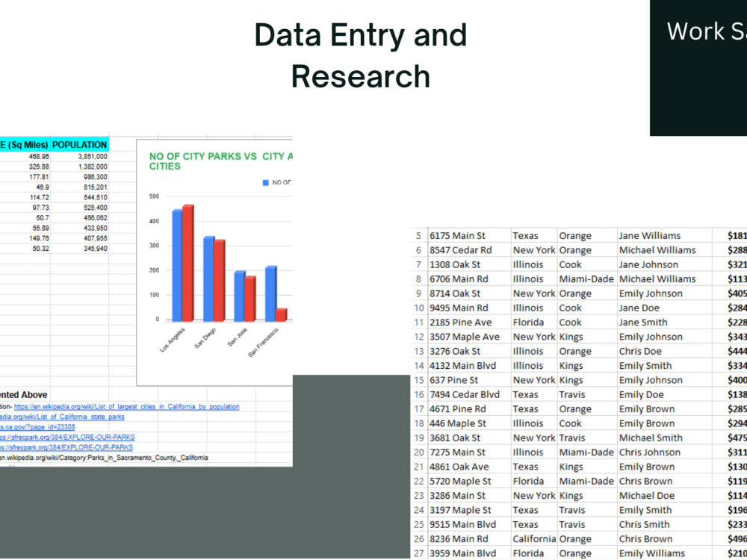The width and height of the screenshot is (747, 560).
Task: Follow the ca.gov page_id=23308 link
Action: (x=37, y=427)
